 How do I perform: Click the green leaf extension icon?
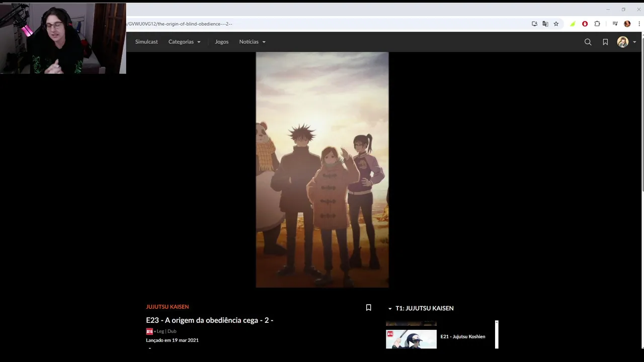pyautogui.click(x=573, y=24)
